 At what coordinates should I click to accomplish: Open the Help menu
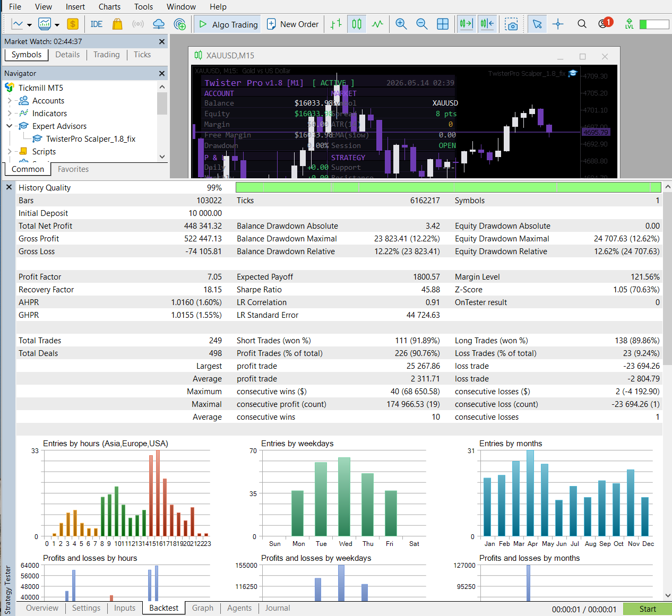218,7
